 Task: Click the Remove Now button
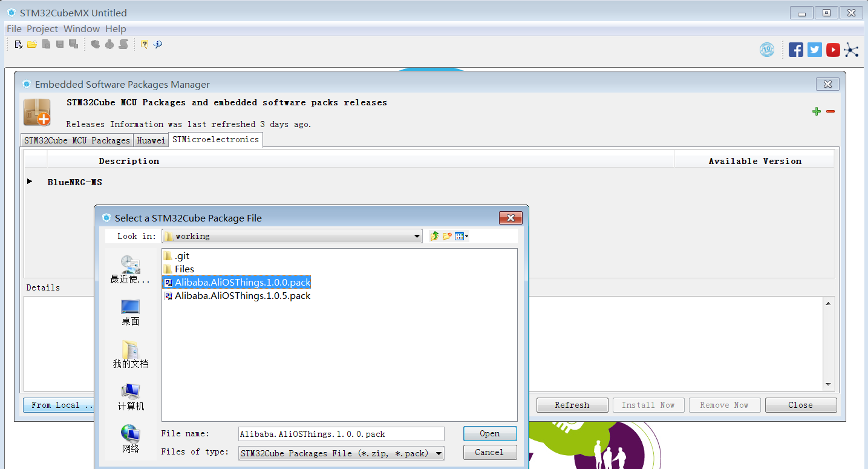click(725, 405)
